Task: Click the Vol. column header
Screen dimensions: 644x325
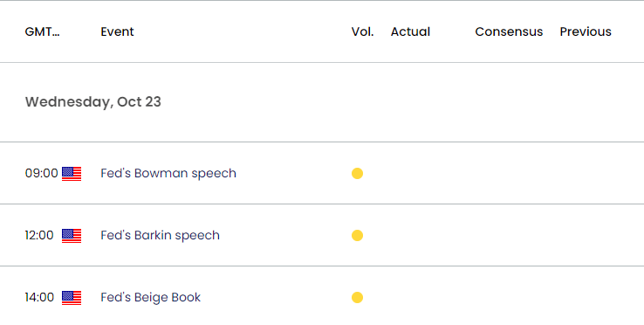Action: 363,31
